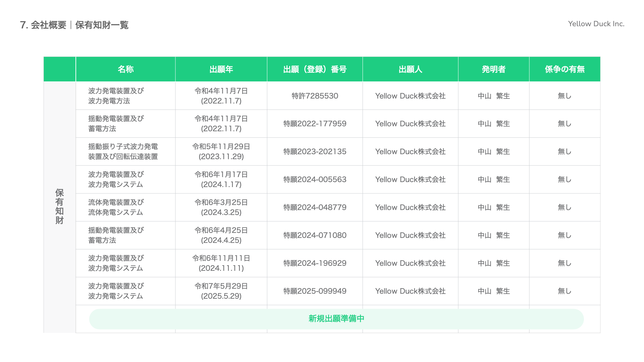Click the 会社概要 保有知財一覧 slide title

(74, 25)
